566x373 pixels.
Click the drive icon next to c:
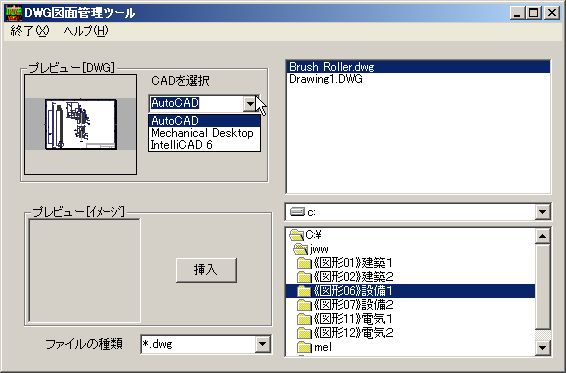pos(297,212)
